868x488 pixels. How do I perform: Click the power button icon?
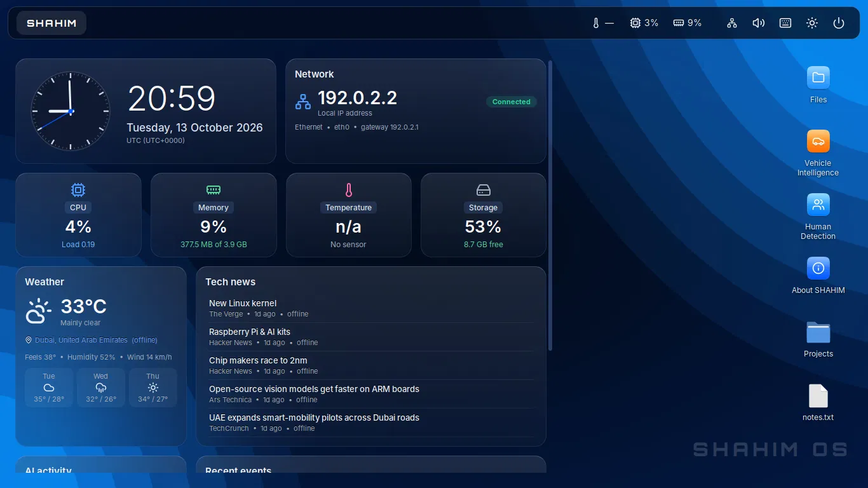[x=839, y=23]
